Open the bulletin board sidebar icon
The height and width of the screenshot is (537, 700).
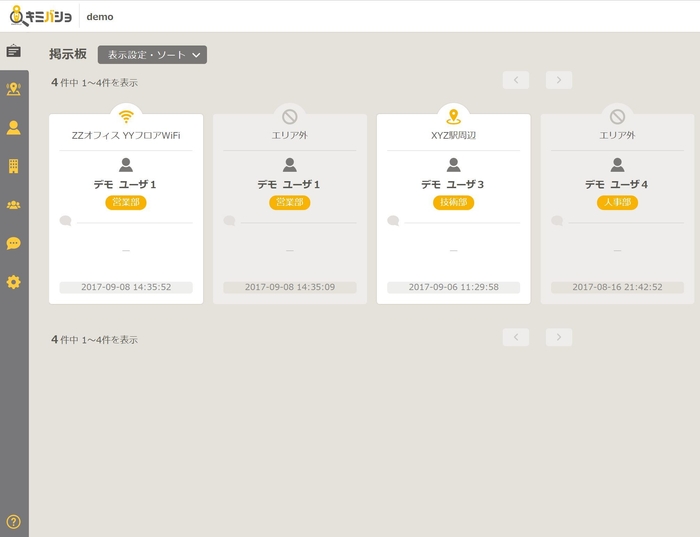[13, 51]
